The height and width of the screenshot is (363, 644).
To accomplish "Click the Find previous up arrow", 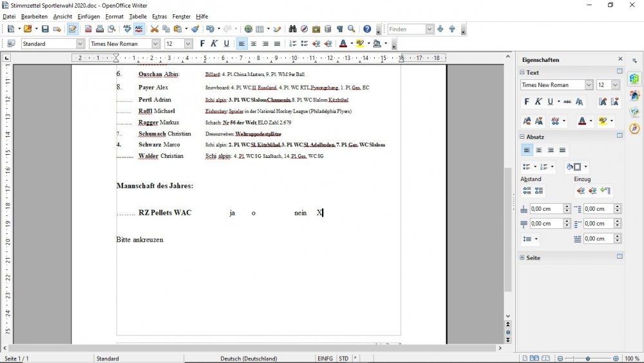I will pos(452,29).
